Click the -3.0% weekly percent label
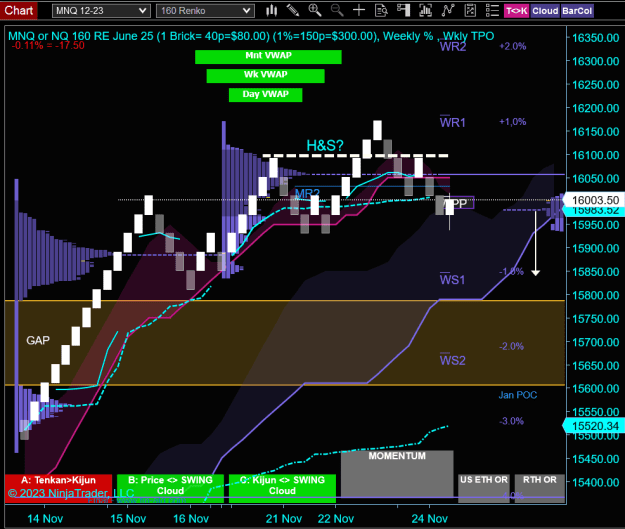The height and width of the screenshot is (529, 625). click(511, 421)
